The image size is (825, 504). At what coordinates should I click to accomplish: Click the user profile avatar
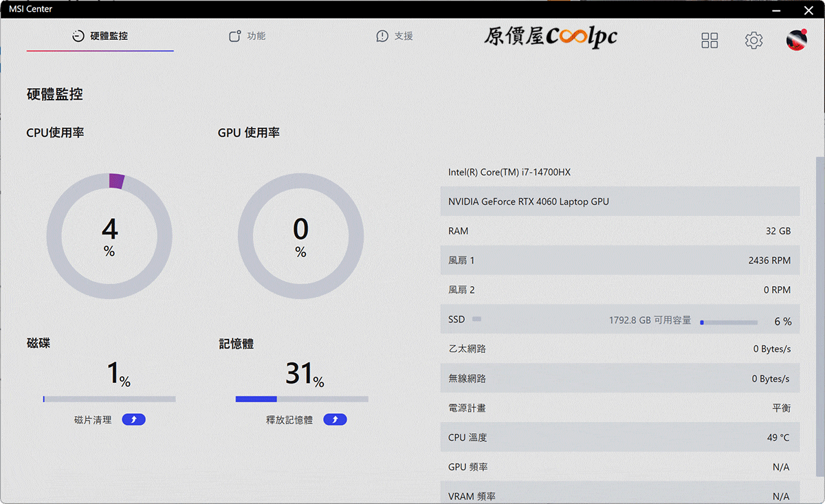[x=797, y=40]
